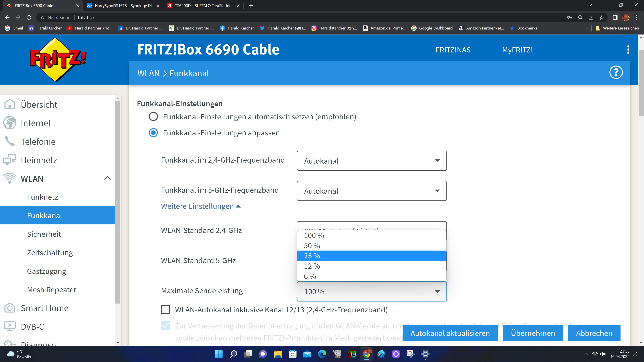The height and width of the screenshot is (362, 644).
Task: Open the 5-GHz Funkkanal dropdown
Action: pyautogui.click(x=371, y=191)
